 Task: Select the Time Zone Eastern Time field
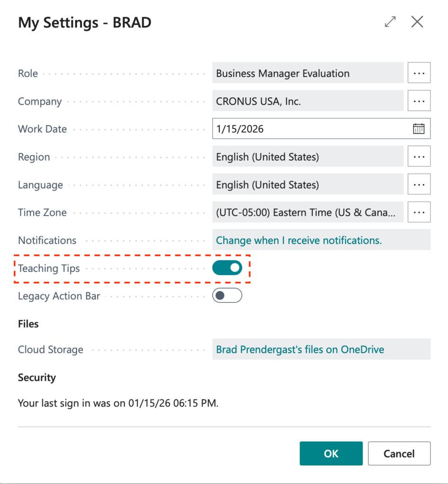[x=307, y=212]
